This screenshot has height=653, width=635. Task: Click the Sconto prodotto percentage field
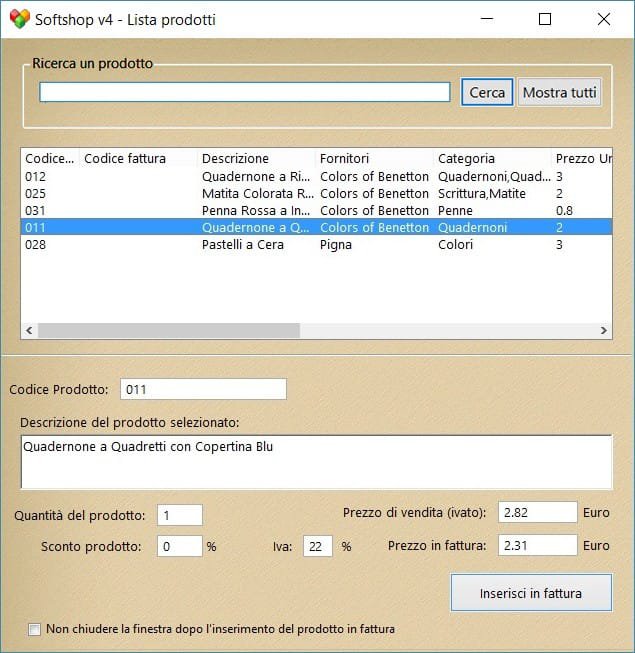tap(180, 546)
